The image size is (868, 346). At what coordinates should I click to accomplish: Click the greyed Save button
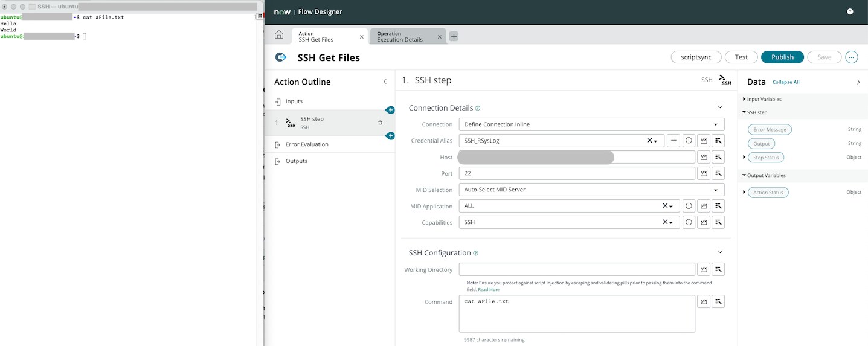824,57
